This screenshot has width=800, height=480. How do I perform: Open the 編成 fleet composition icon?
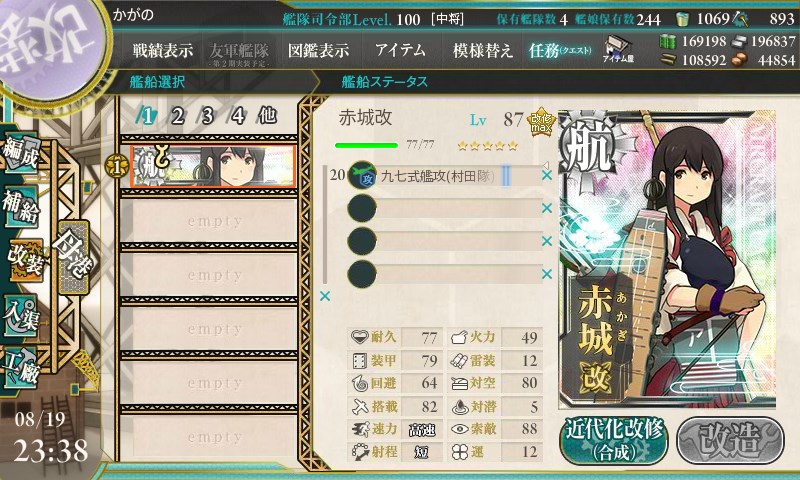(21, 153)
